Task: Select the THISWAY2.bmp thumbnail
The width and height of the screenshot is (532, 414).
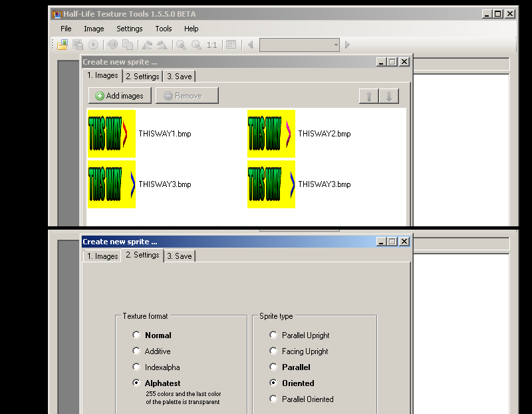Action: coord(271,134)
